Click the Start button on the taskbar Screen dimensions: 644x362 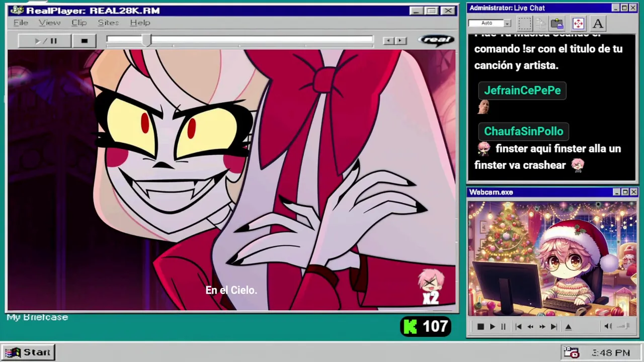pyautogui.click(x=28, y=352)
